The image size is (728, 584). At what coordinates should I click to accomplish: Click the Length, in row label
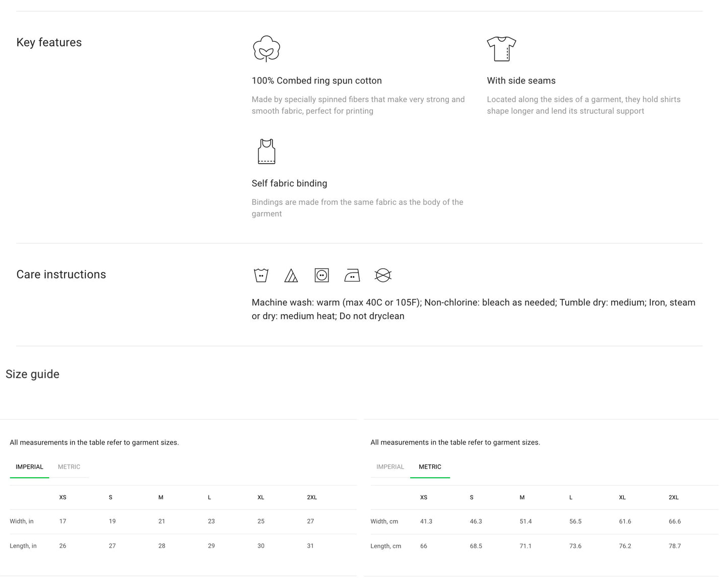[23, 546]
